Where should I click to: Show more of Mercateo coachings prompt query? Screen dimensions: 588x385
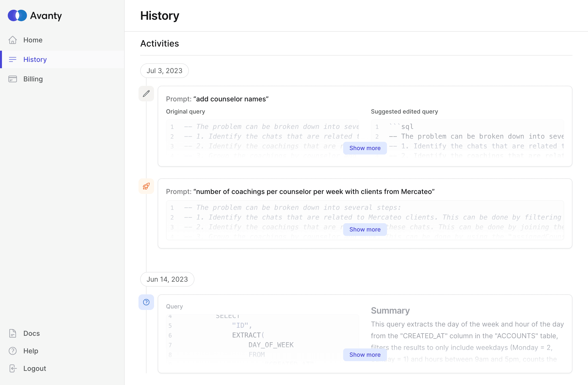pyautogui.click(x=365, y=229)
